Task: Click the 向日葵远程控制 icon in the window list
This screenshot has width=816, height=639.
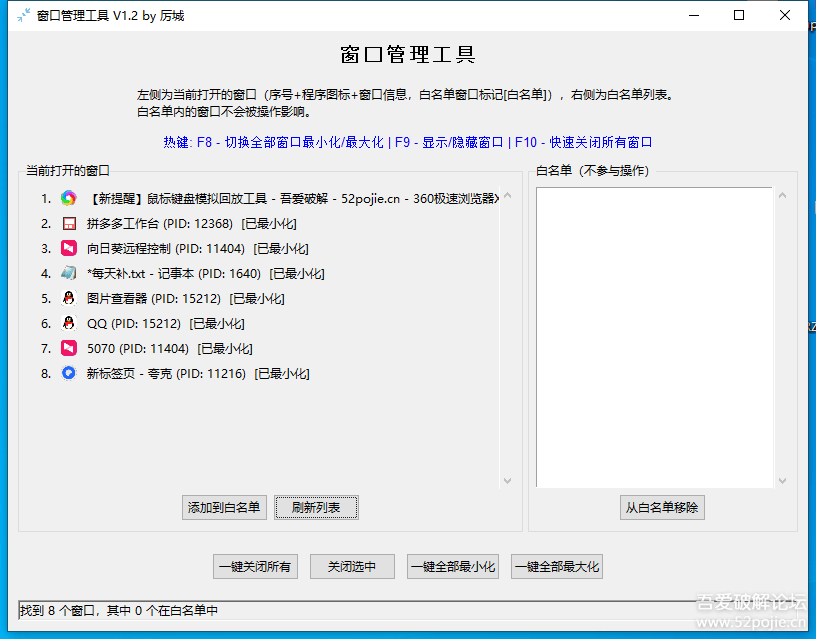Action: (x=66, y=248)
